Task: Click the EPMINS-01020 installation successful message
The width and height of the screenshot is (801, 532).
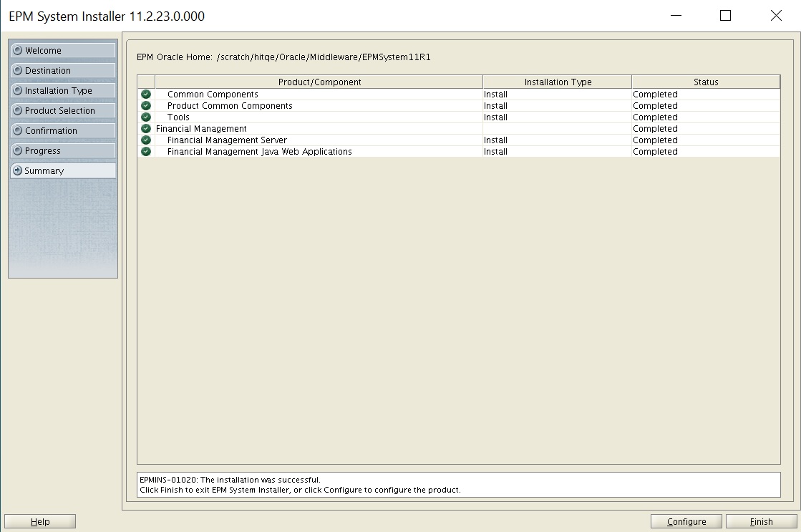Action: (230, 480)
